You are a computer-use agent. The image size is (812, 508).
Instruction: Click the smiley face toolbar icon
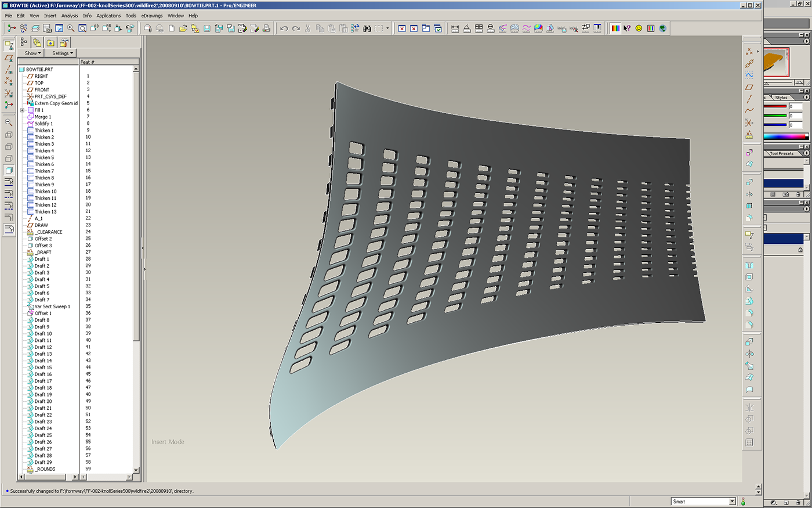click(x=639, y=28)
